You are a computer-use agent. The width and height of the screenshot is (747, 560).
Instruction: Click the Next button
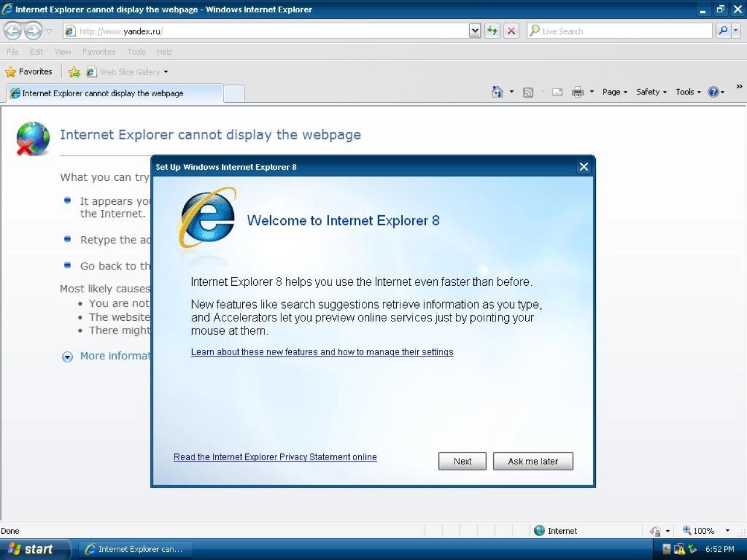tap(462, 461)
